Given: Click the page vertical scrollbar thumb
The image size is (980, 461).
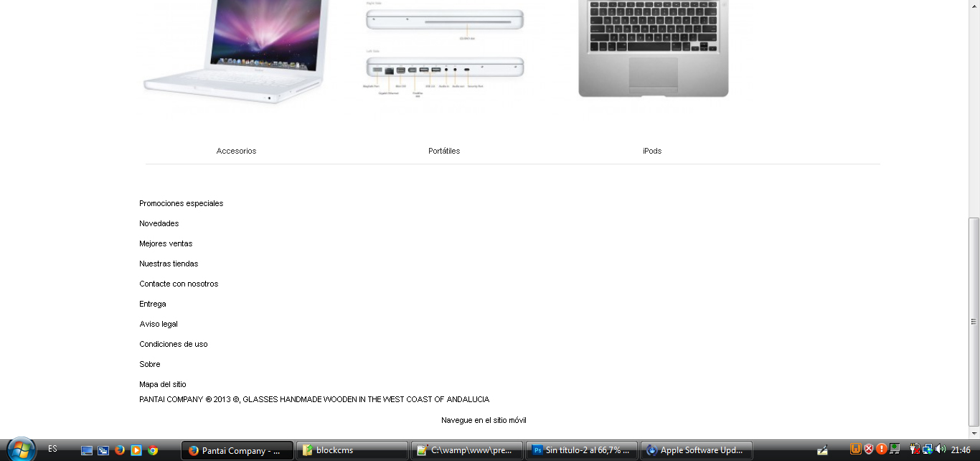Looking at the screenshot, I should (x=974, y=322).
